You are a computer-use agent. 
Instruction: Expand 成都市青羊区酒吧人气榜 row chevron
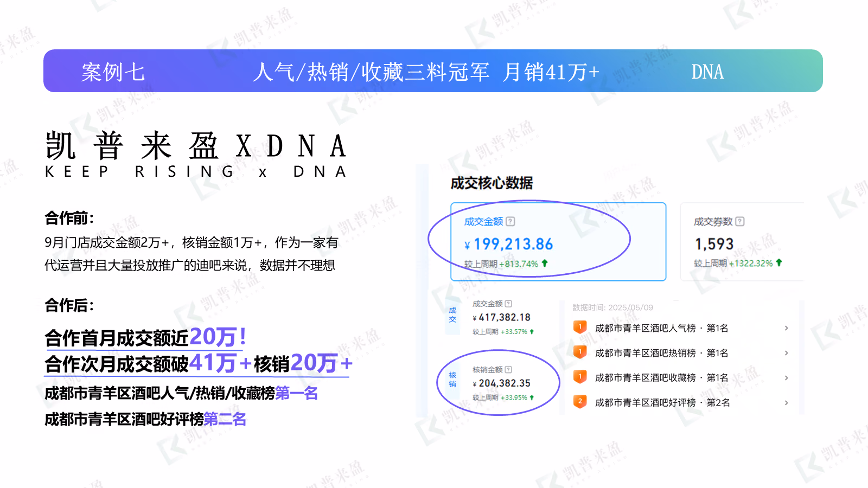(786, 328)
